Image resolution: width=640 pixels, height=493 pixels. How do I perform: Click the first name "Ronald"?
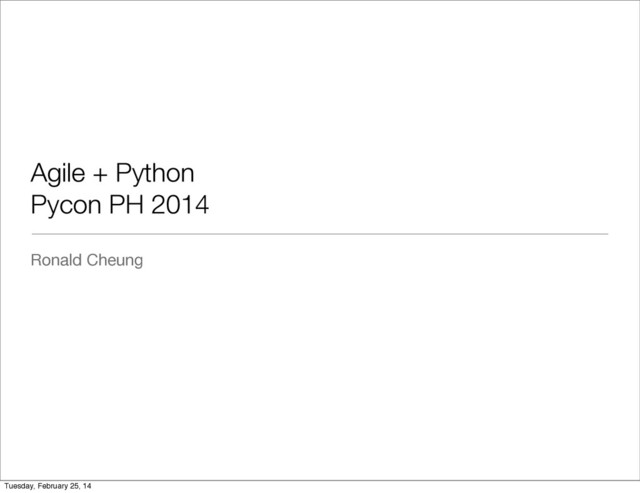pyautogui.click(x=58, y=261)
